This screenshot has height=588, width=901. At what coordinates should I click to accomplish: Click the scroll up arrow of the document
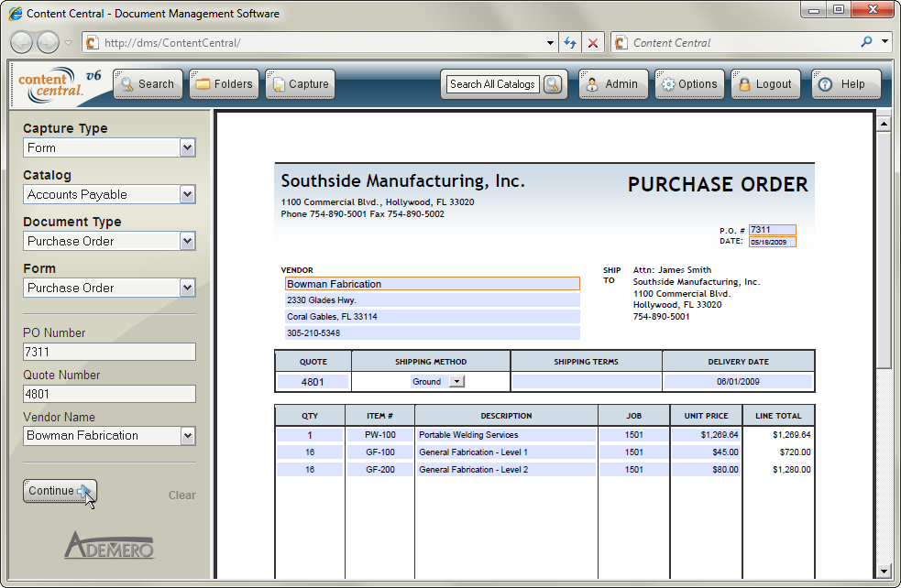[884, 124]
